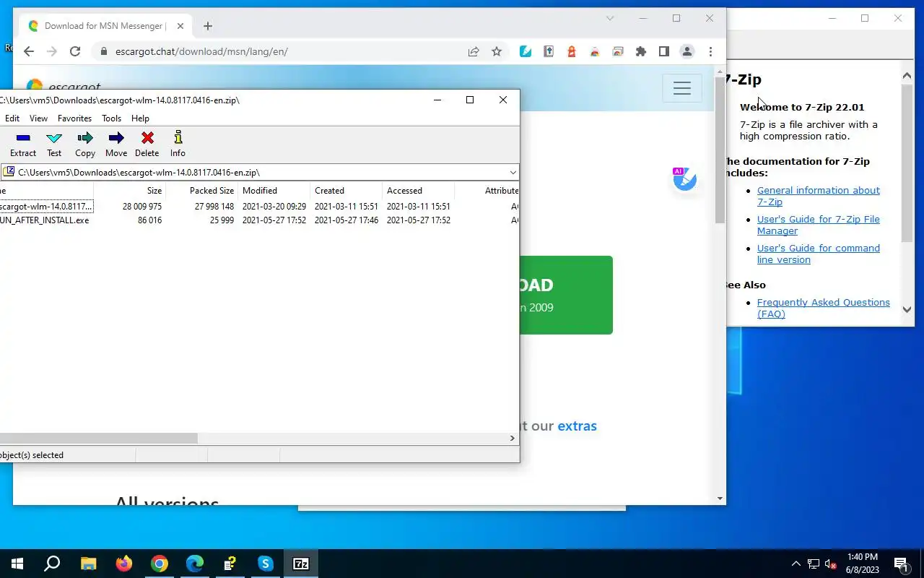
Task: Click the Extract tool in 7-Zip
Action: tap(23, 144)
